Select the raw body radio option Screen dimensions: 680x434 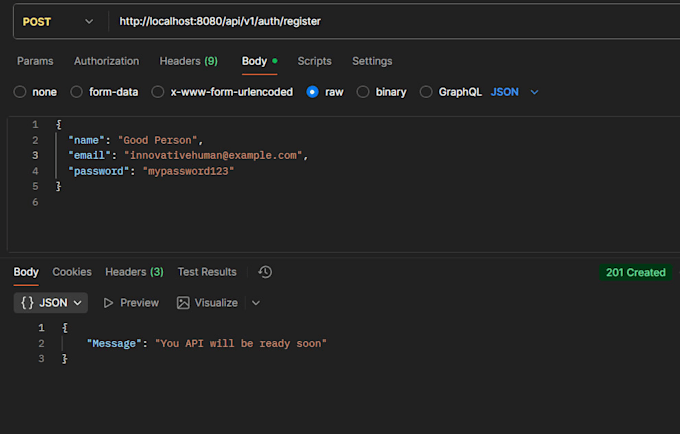point(312,92)
